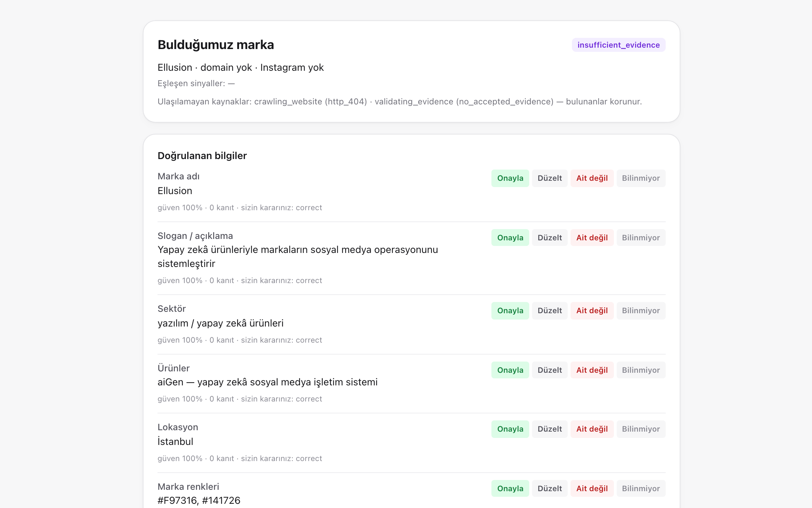The width and height of the screenshot is (812, 508).
Task: Select Bilinmiyor for Ürünler
Action: [641, 370]
